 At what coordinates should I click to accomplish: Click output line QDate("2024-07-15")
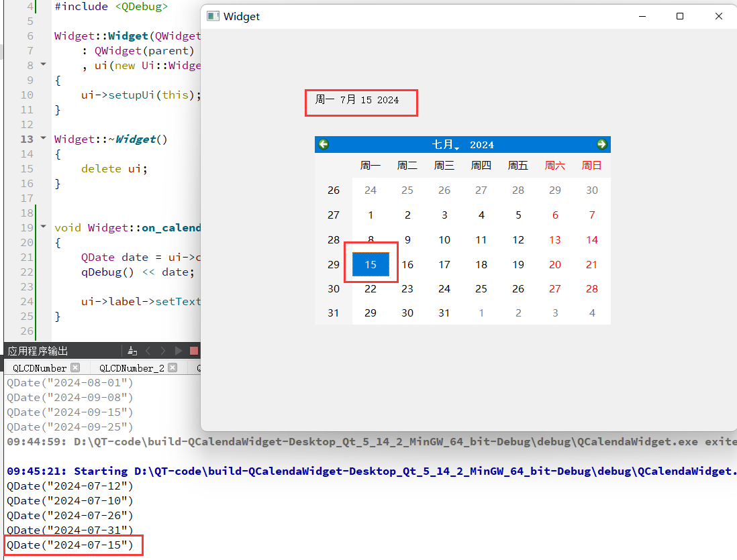(70, 545)
